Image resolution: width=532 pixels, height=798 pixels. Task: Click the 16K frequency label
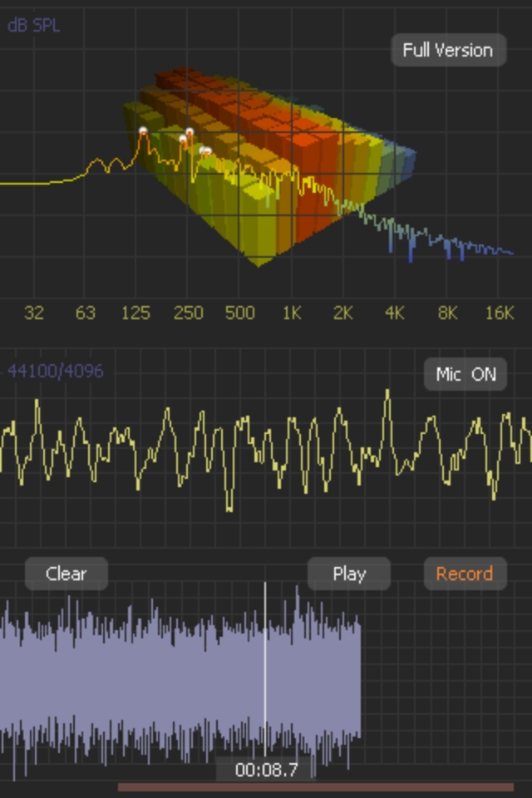point(500,313)
